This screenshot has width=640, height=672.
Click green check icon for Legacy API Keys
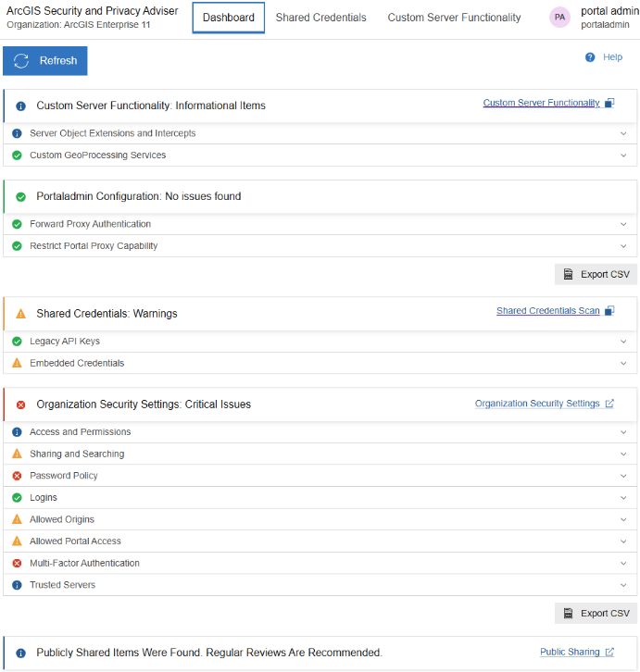17,342
